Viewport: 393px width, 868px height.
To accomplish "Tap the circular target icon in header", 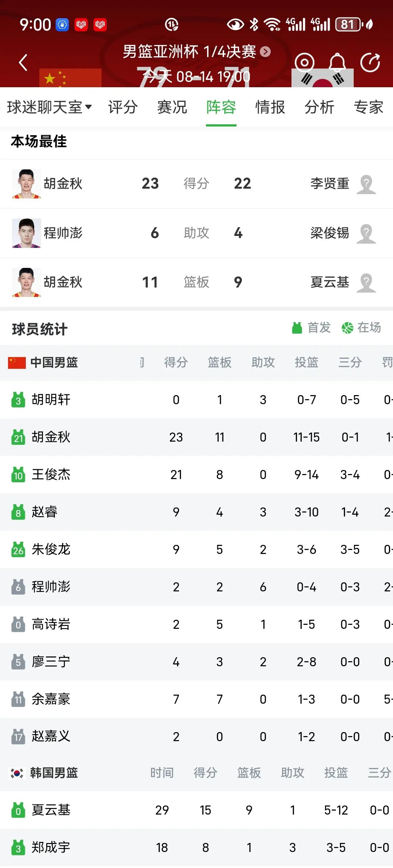I will (305, 63).
